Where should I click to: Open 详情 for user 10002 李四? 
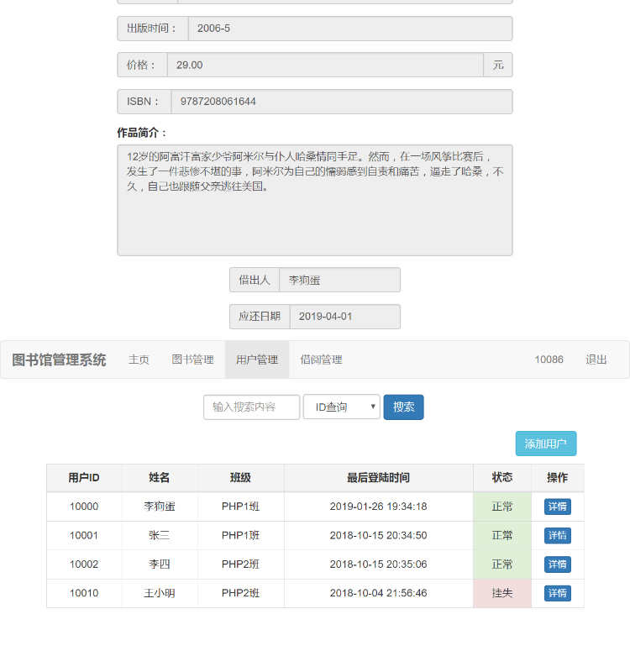[558, 564]
